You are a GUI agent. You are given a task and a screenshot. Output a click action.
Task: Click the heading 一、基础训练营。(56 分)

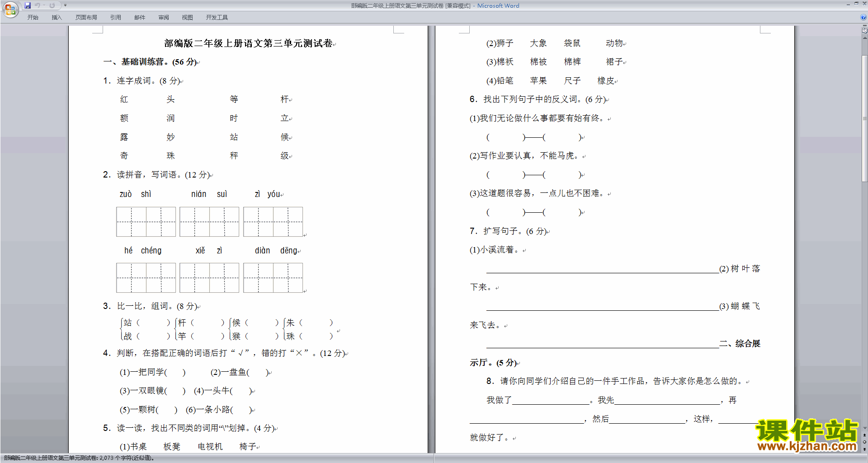coord(150,62)
